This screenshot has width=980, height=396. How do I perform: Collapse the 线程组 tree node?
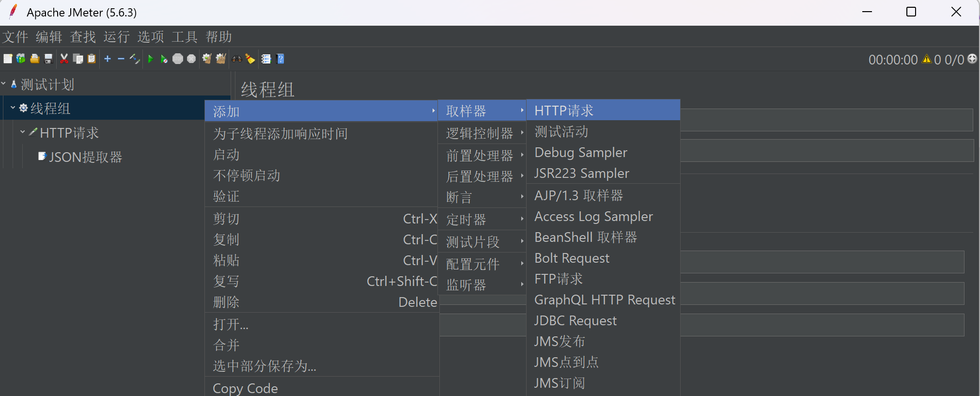[13, 108]
